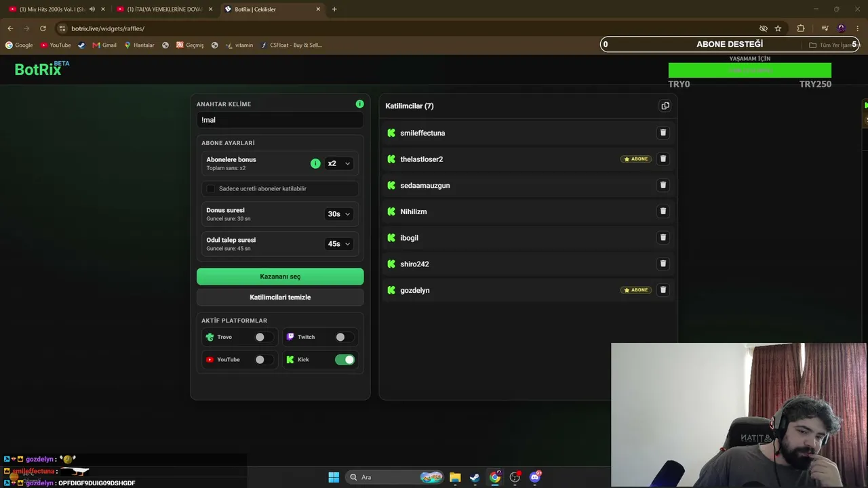This screenshot has width=868, height=488.
Task: Open a new browser tab
Action: point(334,9)
